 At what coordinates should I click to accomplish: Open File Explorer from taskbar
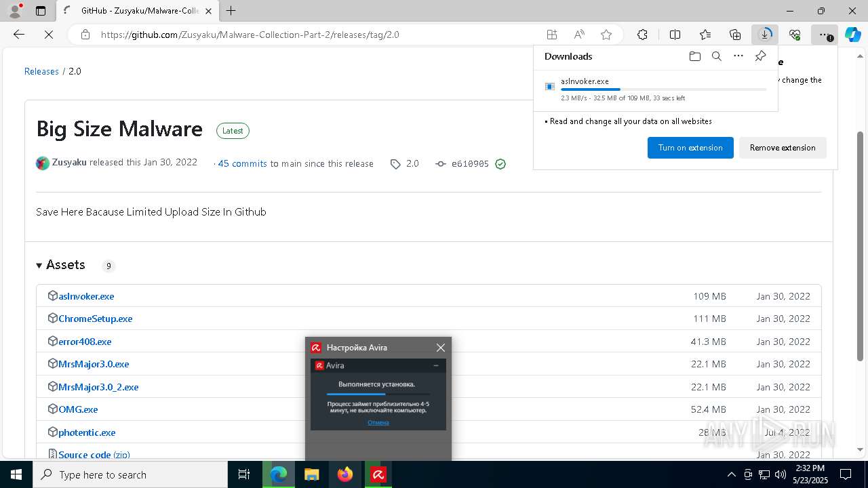[312, 474]
